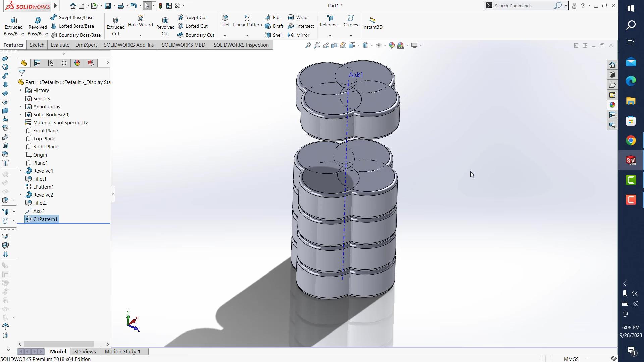Click Linear Pattern tool
The height and width of the screenshot is (362, 644).
(x=247, y=21)
